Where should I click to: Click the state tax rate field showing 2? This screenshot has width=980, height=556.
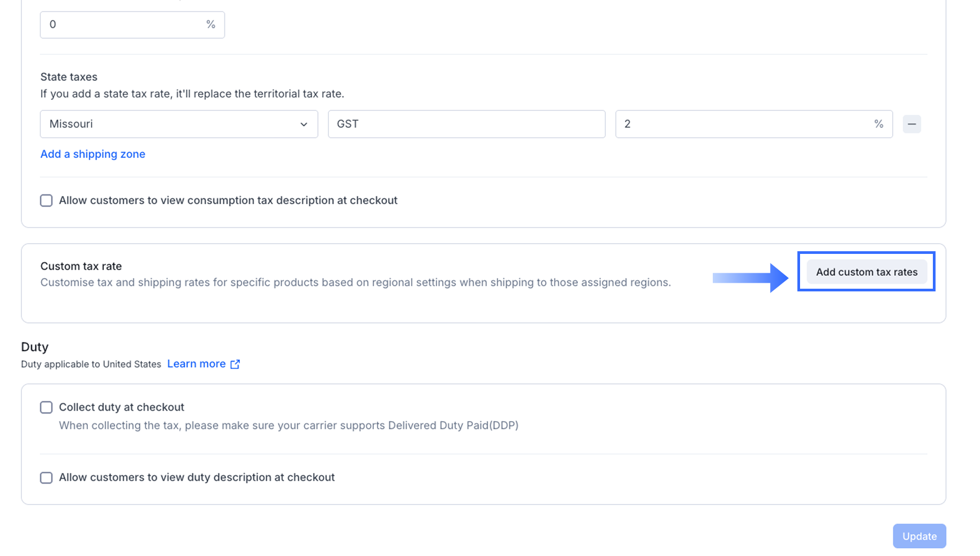tap(744, 124)
